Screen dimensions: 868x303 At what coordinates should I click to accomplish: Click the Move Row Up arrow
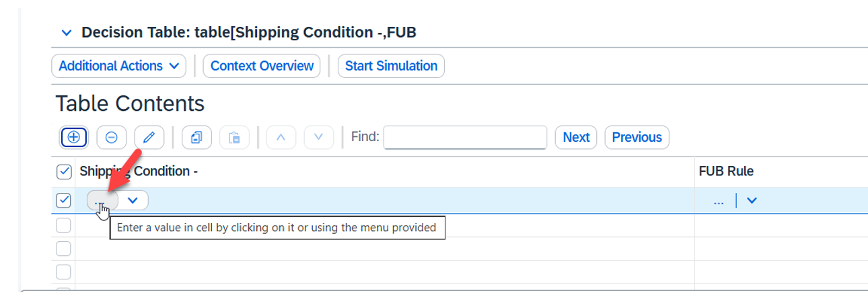pyautogui.click(x=281, y=137)
